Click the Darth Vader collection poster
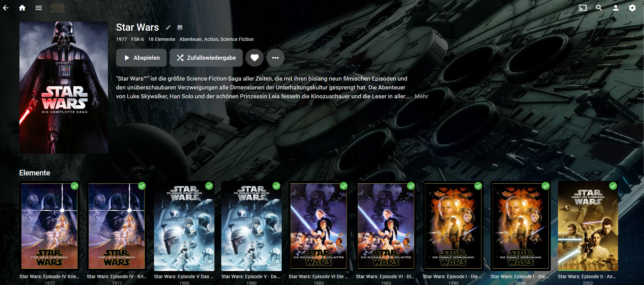This screenshot has width=644, height=285. (x=64, y=87)
